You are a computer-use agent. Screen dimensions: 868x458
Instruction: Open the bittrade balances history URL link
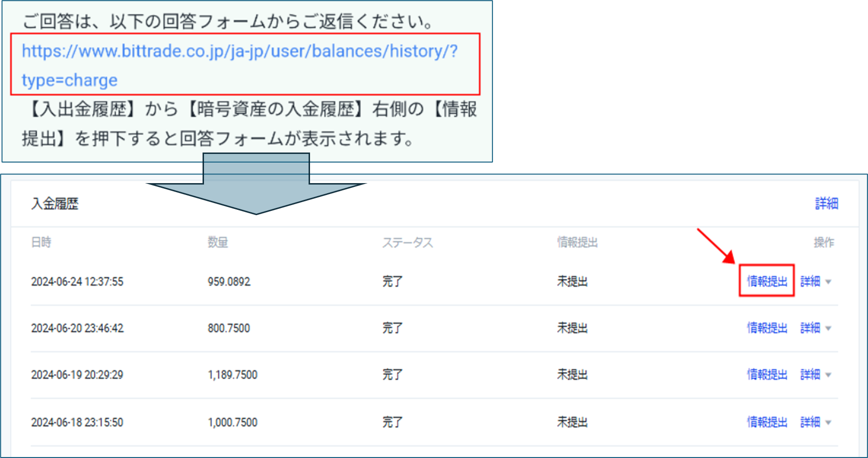239,52
